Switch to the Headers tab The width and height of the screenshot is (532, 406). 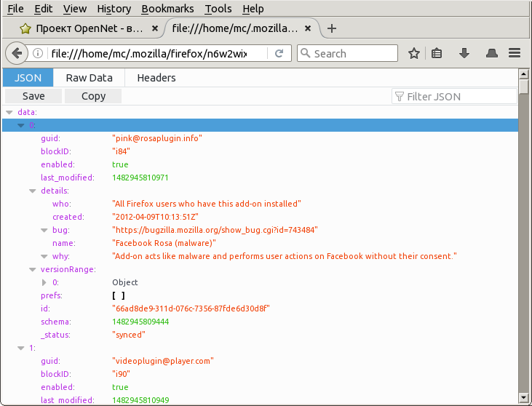click(x=156, y=78)
